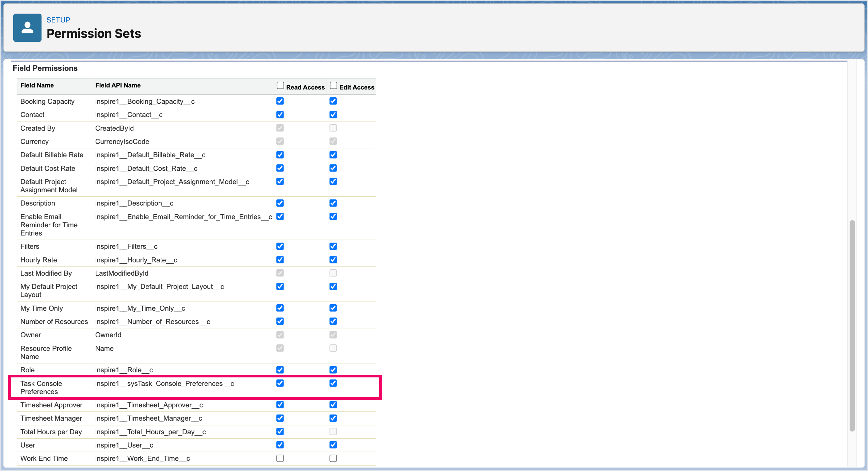Enable Edit Access for Work End Time

click(x=333, y=458)
